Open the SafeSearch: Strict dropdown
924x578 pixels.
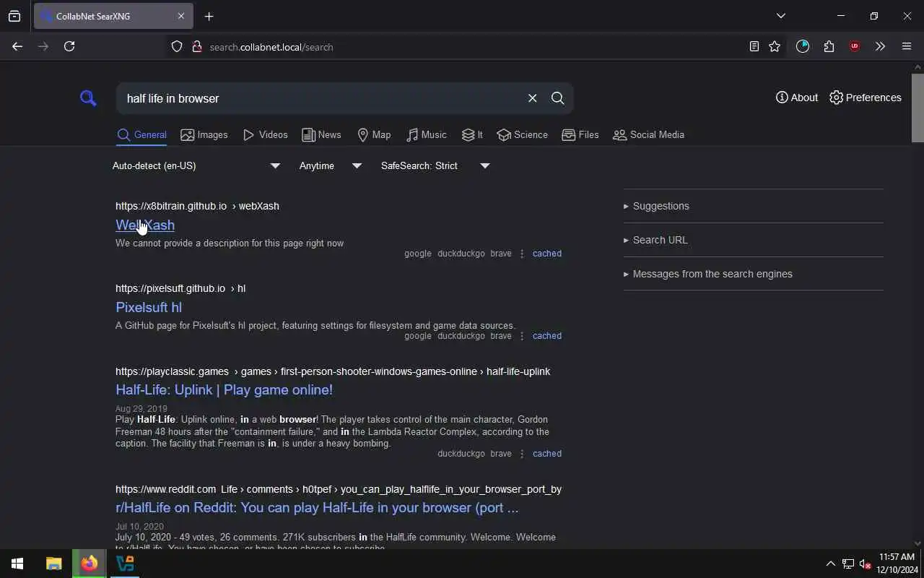(435, 165)
